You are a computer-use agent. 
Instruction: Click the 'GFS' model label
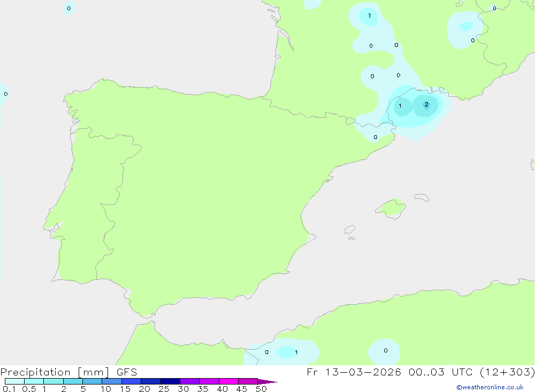(127, 372)
